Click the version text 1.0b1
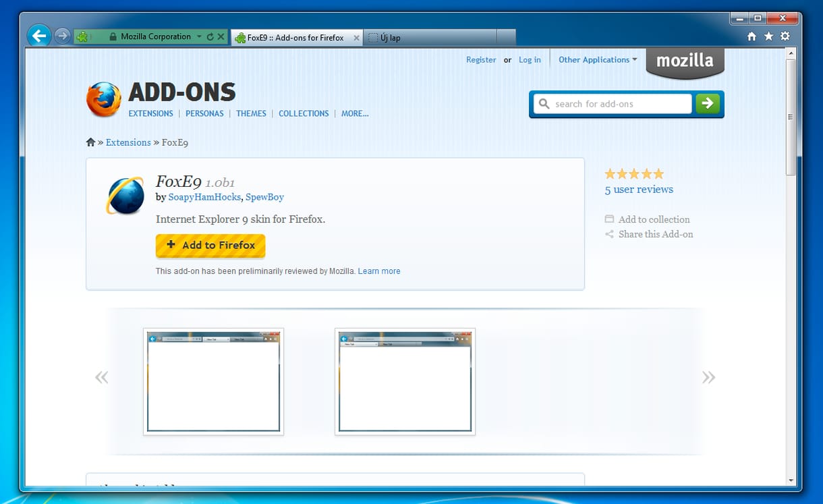The image size is (823, 504). point(220,183)
